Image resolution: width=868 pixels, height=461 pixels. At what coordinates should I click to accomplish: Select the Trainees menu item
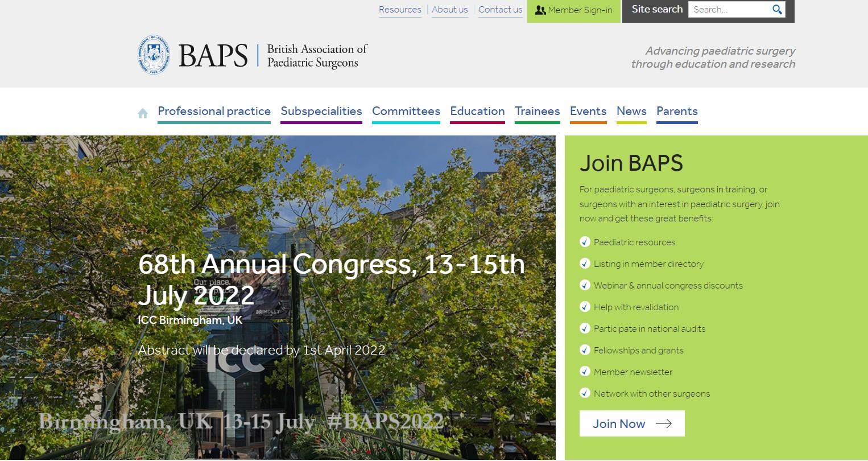[x=537, y=111]
